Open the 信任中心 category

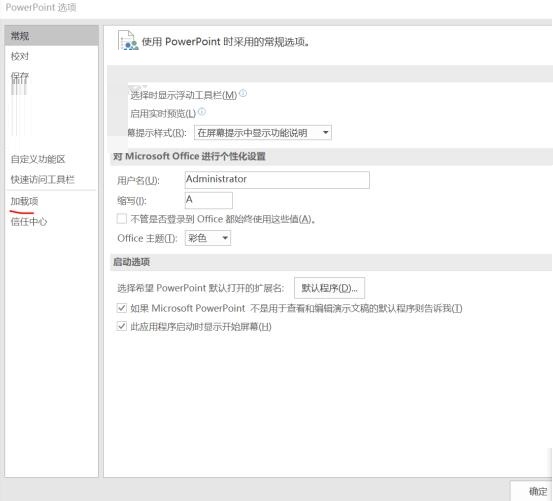29,221
